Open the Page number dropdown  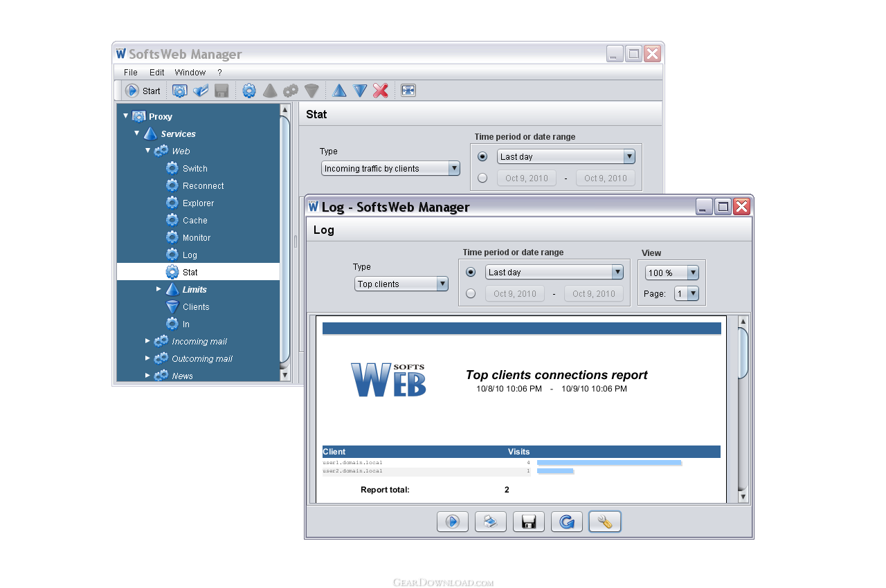[x=687, y=293]
